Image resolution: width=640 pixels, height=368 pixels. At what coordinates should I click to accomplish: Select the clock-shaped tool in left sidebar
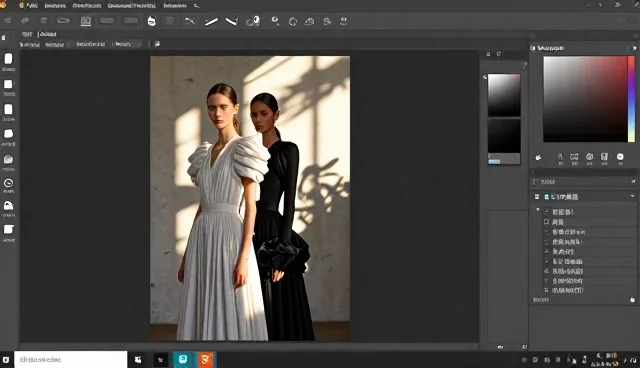pyautogui.click(x=9, y=183)
